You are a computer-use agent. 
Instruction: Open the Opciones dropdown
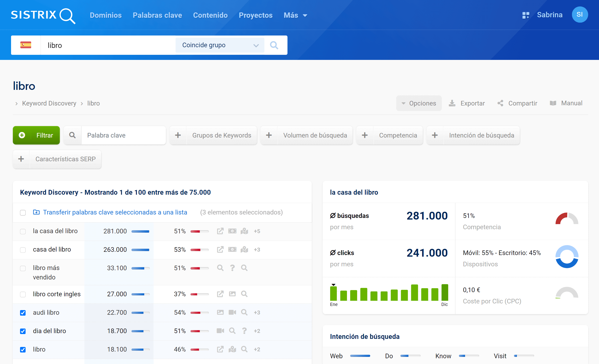pos(419,103)
